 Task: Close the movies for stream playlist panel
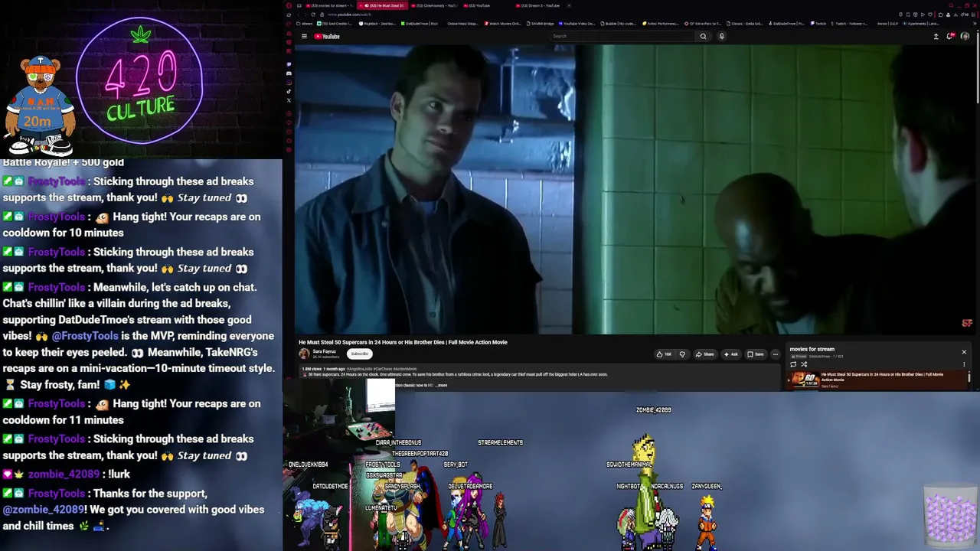(964, 352)
